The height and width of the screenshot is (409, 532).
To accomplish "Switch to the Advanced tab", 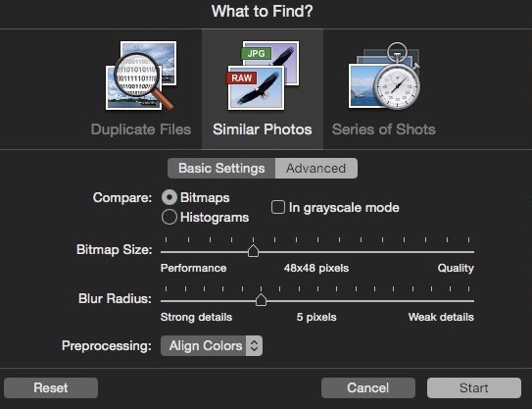I will (315, 168).
